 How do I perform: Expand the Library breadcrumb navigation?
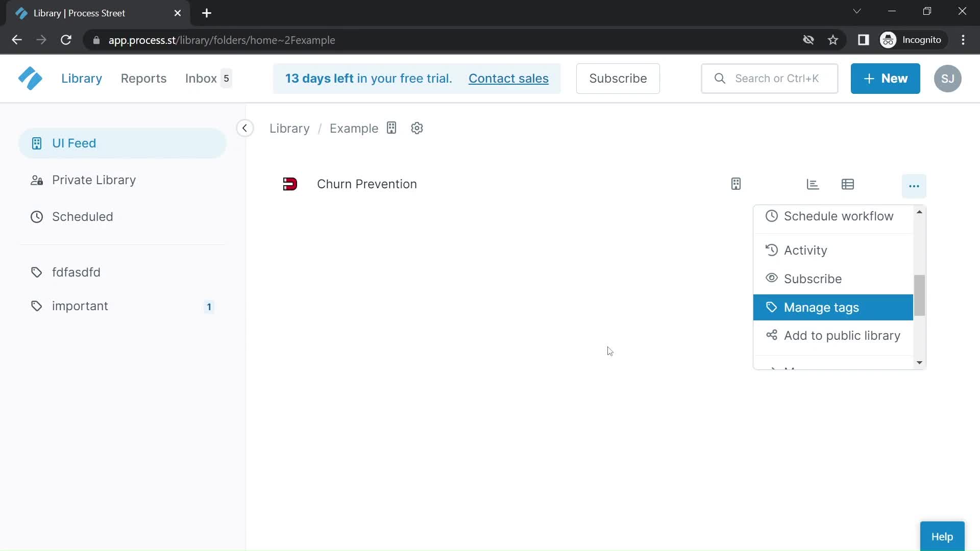coord(289,129)
